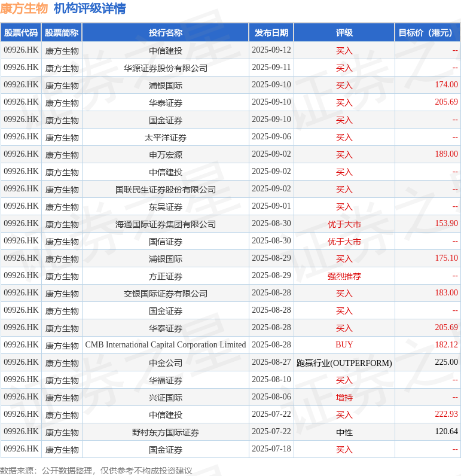Image resolution: width=461 pixels, height=476 pixels.
Task: Click target price 120.64
Action: (446, 431)
